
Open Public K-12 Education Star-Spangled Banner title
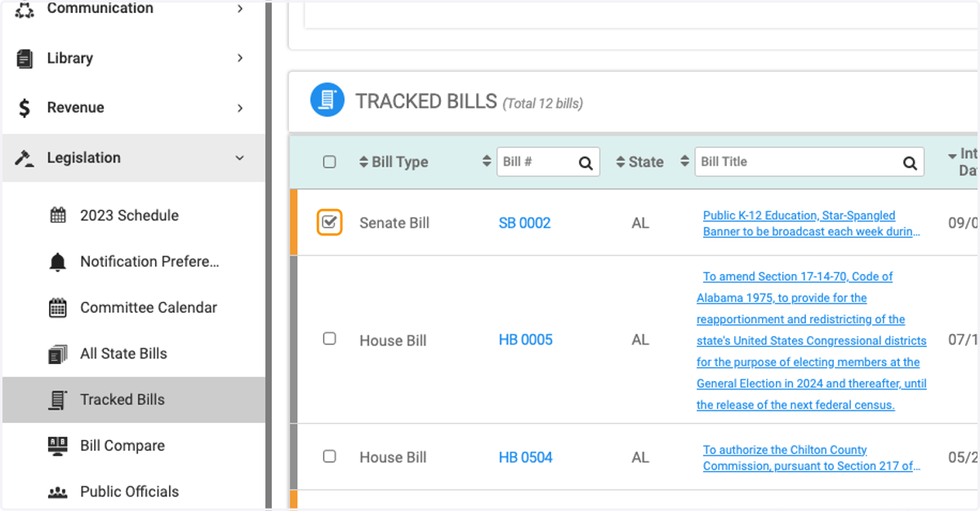812,224
